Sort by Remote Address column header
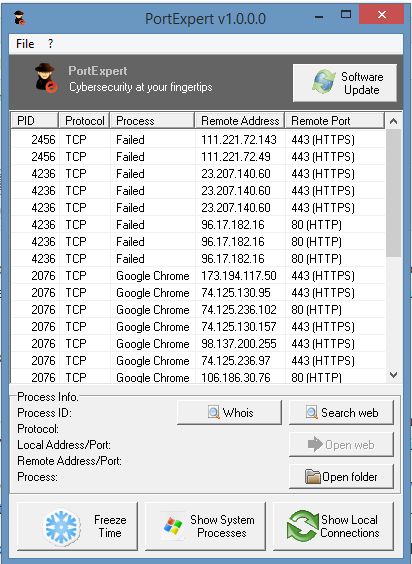This screenshot has height=564, width=412. click(240, 120)
